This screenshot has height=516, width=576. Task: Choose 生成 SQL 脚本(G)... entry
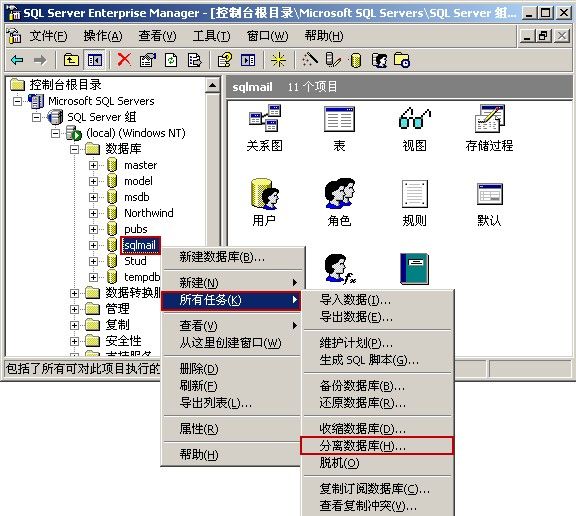click(x=378, y=360)
